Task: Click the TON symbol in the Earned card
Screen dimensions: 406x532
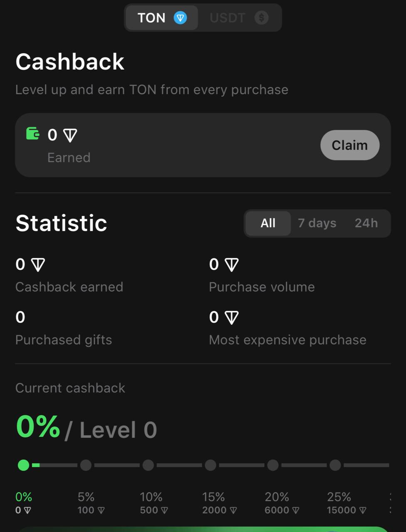Action: (70, 135)
